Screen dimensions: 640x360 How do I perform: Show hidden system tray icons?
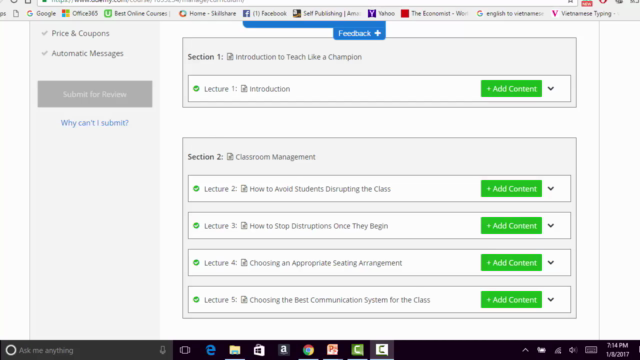point(525,350)
